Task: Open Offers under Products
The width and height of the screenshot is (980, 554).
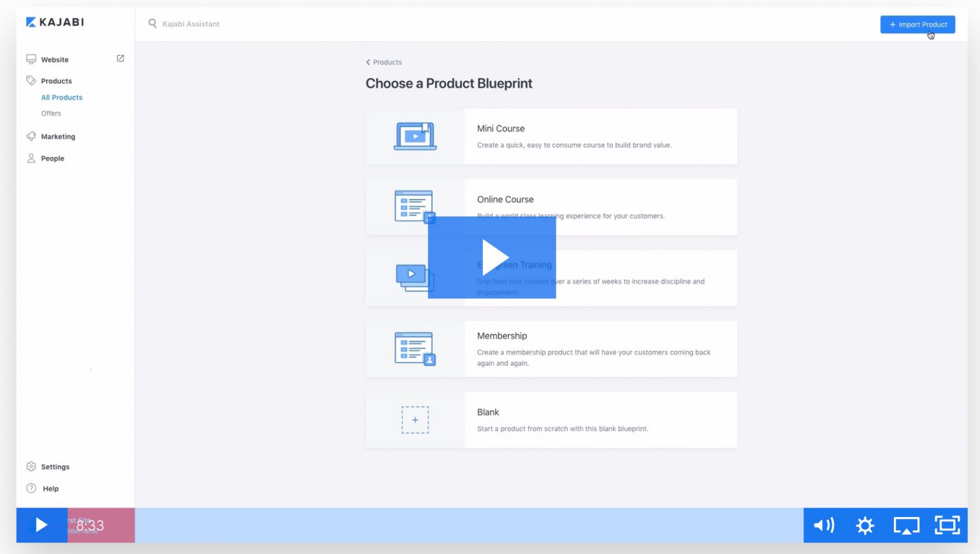Action: click(x=51, y=114)
